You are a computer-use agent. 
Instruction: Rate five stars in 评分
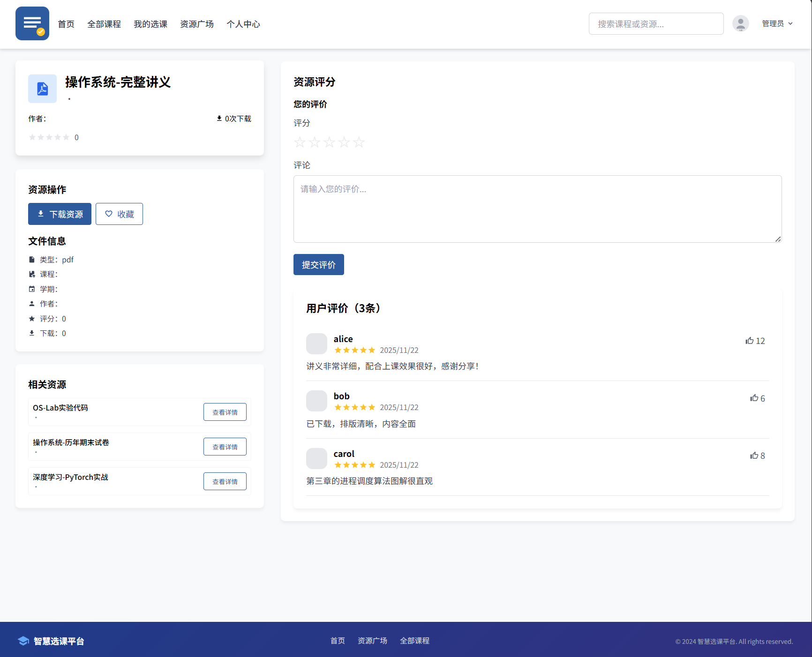click(x=359, y=142)
